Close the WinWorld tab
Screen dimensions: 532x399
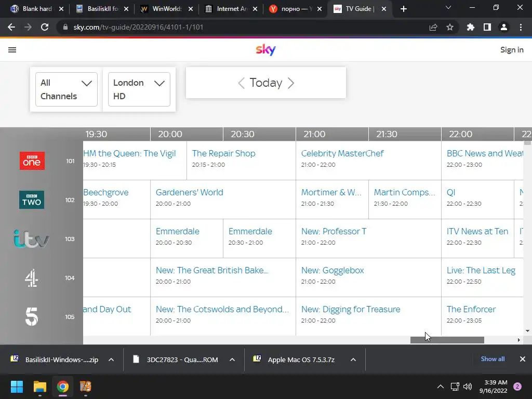(x=191, y=9)
